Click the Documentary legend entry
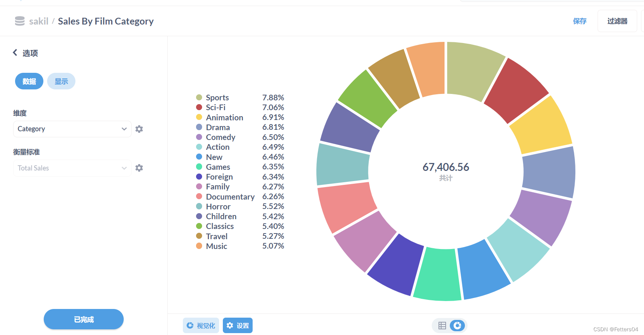The width and height of the screenshot is (644, 335). [x=240, y=197]
